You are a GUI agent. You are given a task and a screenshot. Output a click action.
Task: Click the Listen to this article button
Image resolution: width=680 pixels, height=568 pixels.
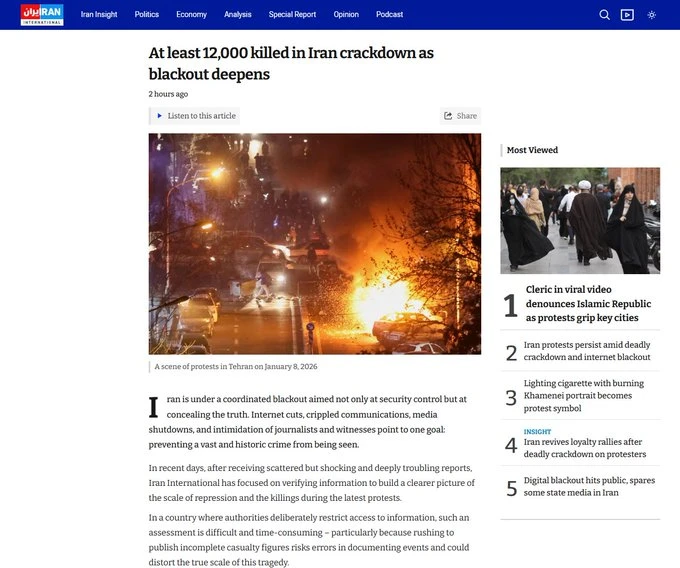(196, 116)
